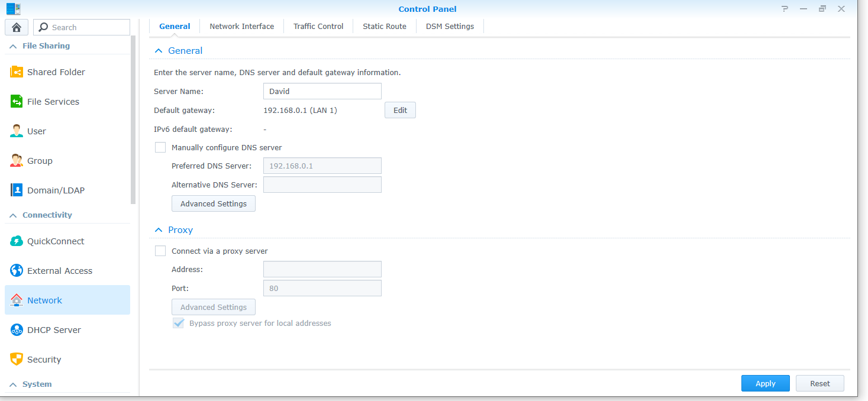Screen dimensions: 868x401
Task: Click the Control Panel app icon in title bar
Action: pyautogui.click(x=14, y=9)
